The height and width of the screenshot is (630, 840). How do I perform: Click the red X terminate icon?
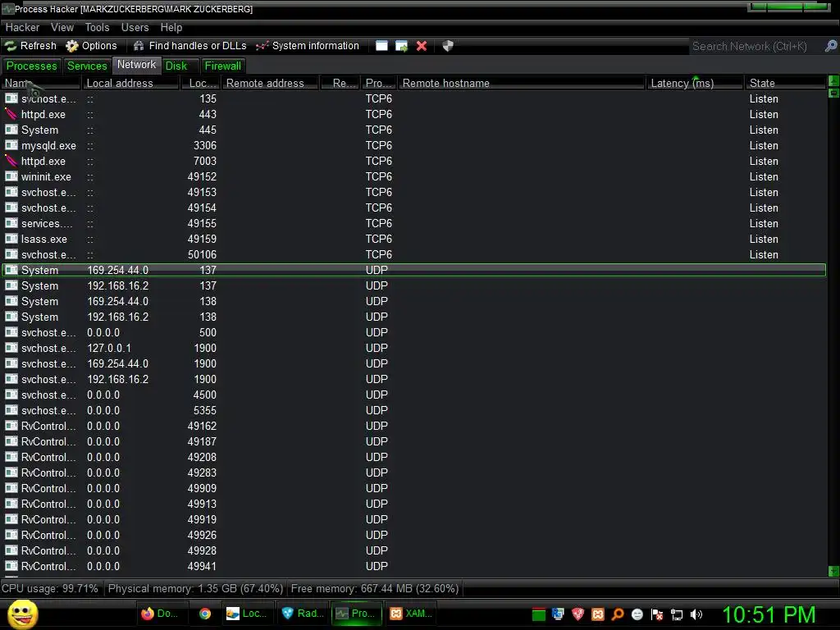click(x=422, y=46)
